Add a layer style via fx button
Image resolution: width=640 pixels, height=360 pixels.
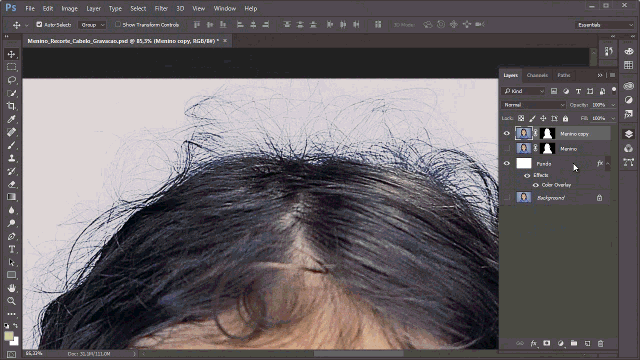533,344
